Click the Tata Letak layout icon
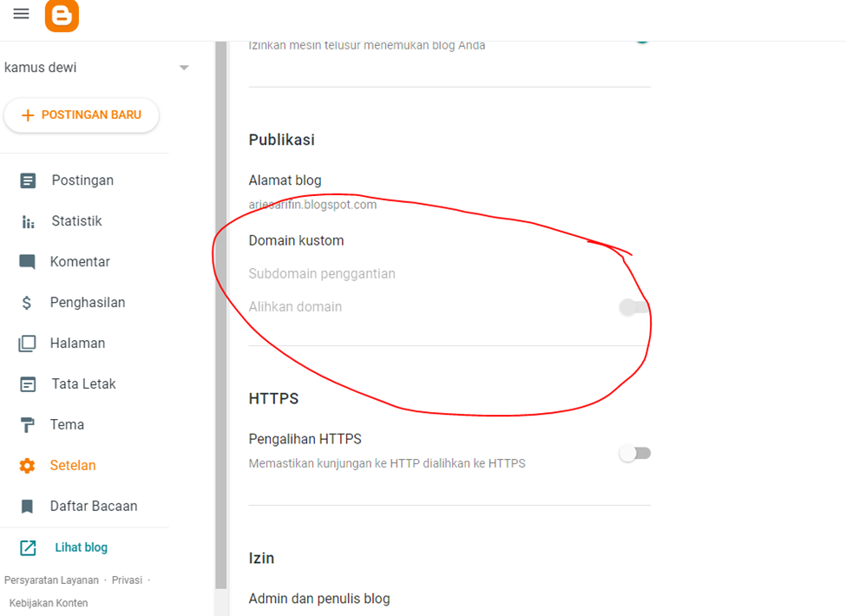Image resolution: width=846 pixels, height=616 pixels. [28, 384]
